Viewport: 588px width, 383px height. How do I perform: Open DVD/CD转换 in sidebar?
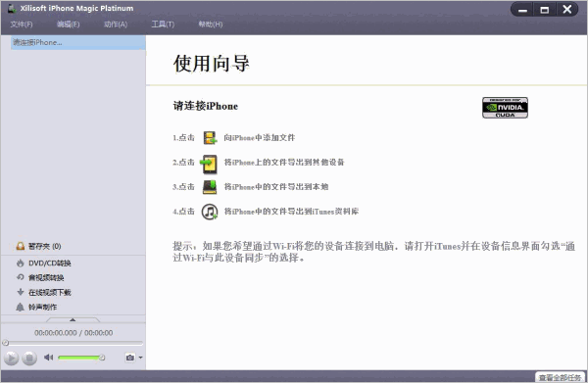point(44,263)
